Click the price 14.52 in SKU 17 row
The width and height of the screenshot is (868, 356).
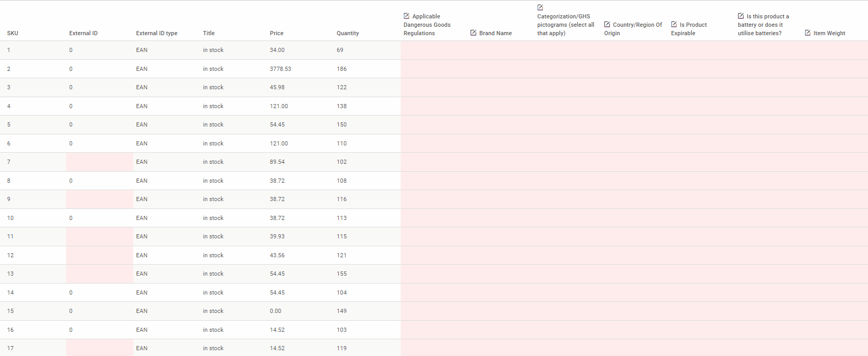[x=277, y=348]
